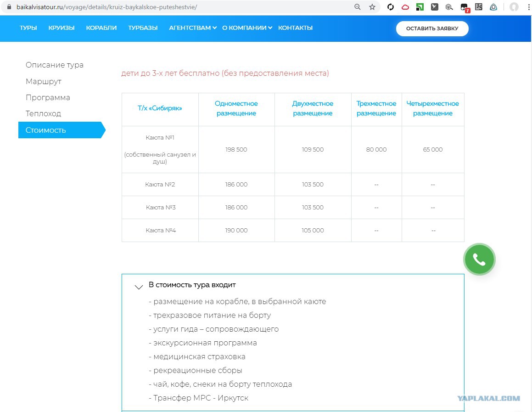Click the Каюта №2 single price 186 000

pyautogui.click(x=236, y=184)
